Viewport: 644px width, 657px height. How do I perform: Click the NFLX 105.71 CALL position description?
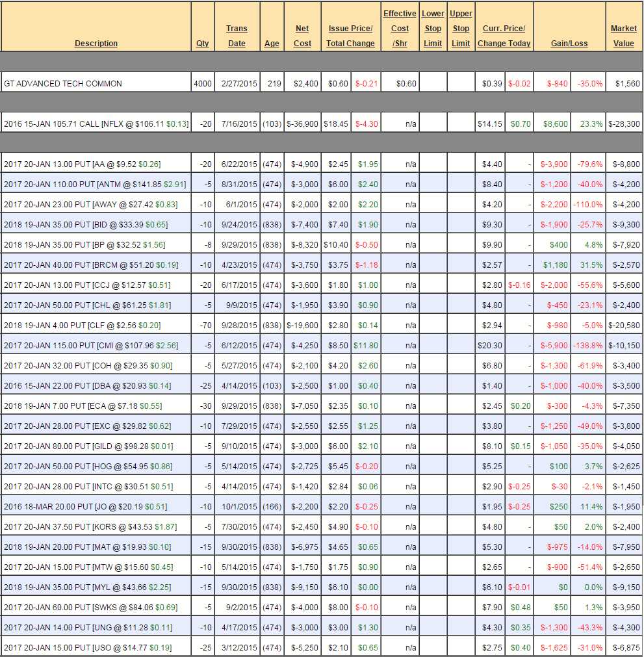(96, 124)
